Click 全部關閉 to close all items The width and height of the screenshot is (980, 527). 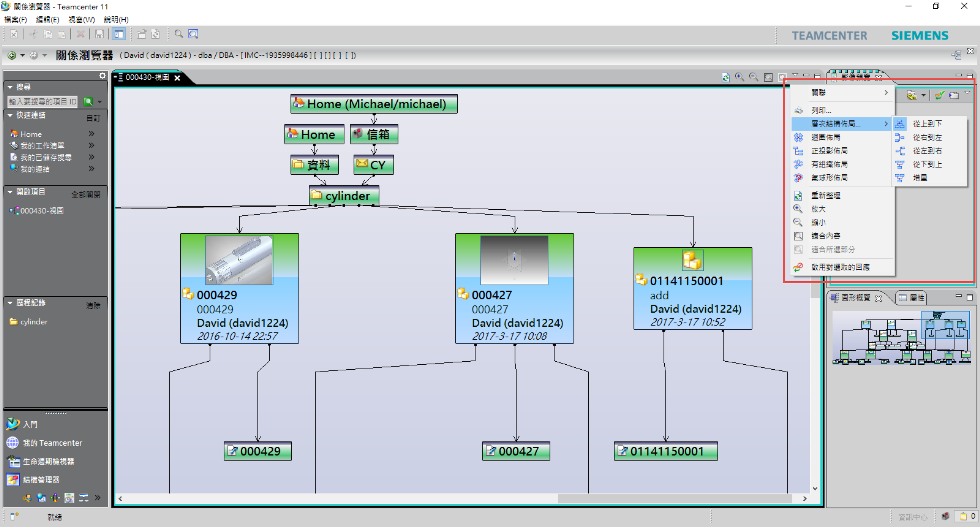86,195
